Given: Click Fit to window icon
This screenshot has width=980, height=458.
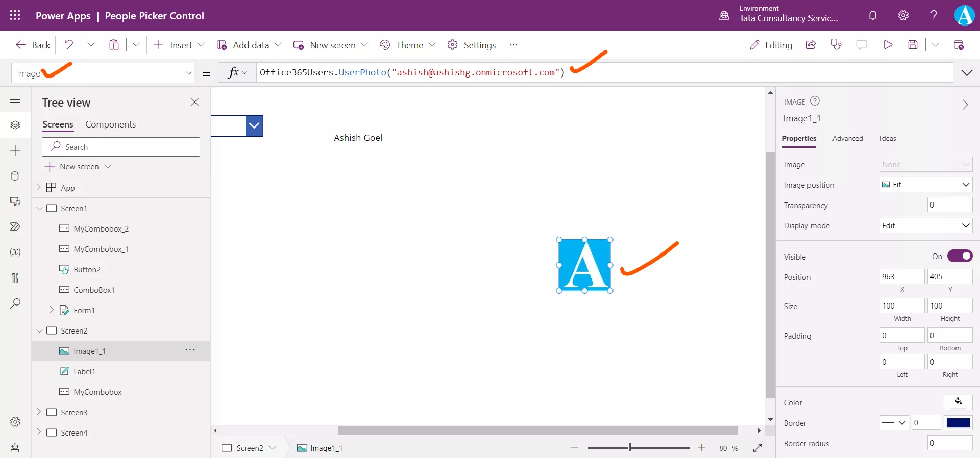Looking at the screenshot, I should click(757, 448).
